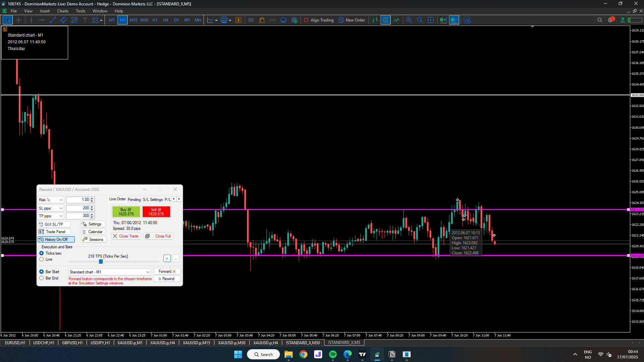Expand the chart templates dropdown arrow
This screenshot has width=644, height=362.
point(230,20)
